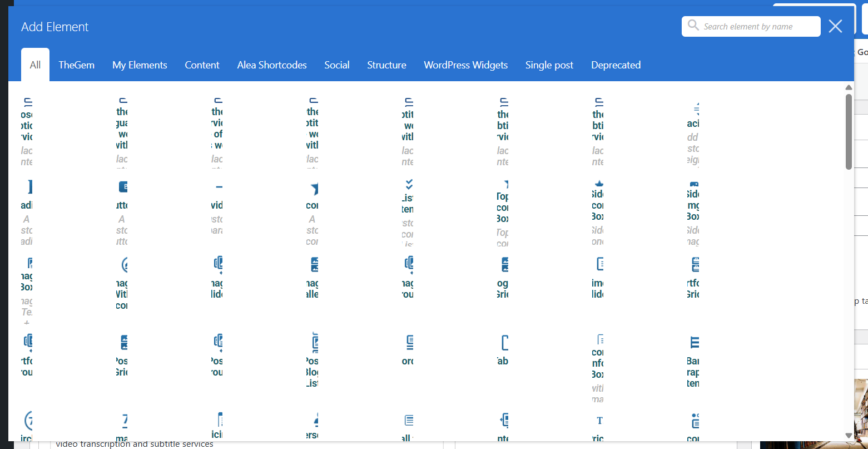Viewport: 868px width, 449px height.
Task: Add the Heading element
Action: (27, 213)
